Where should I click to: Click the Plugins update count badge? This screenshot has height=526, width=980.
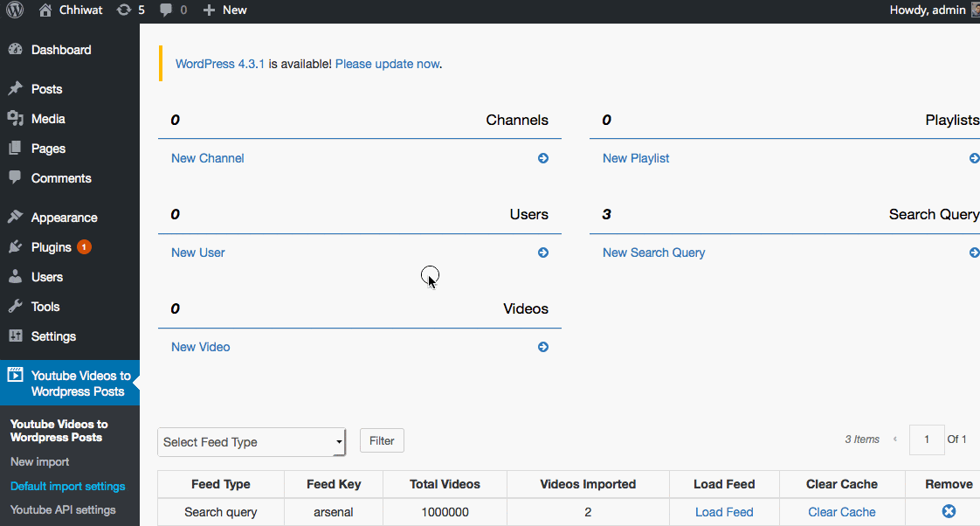click(85, 247)
